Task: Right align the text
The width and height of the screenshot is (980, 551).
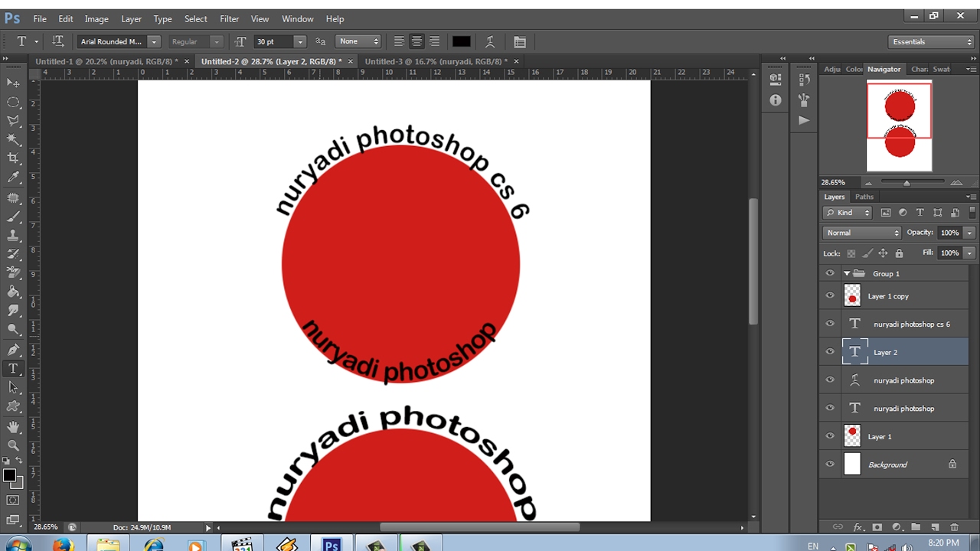Action: pos(434,41)
